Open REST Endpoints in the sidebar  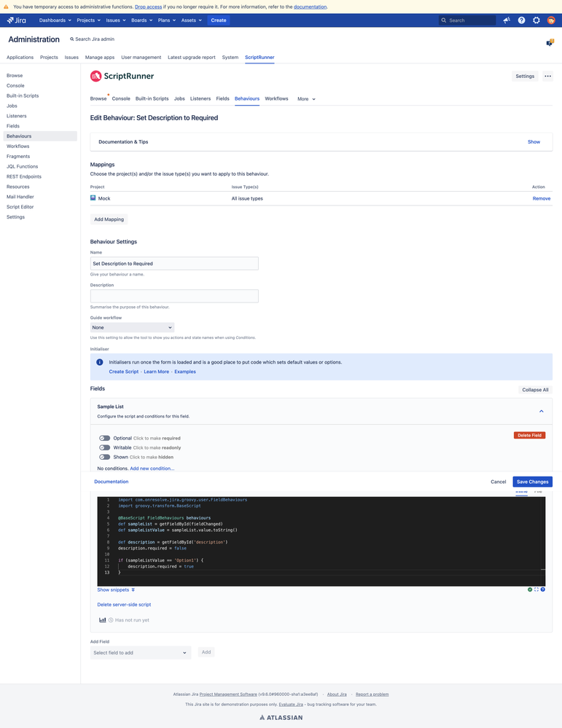[23, 176]
